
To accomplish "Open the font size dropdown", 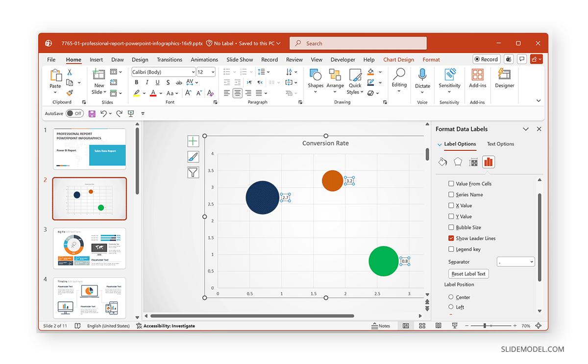I will coord(213,72).
